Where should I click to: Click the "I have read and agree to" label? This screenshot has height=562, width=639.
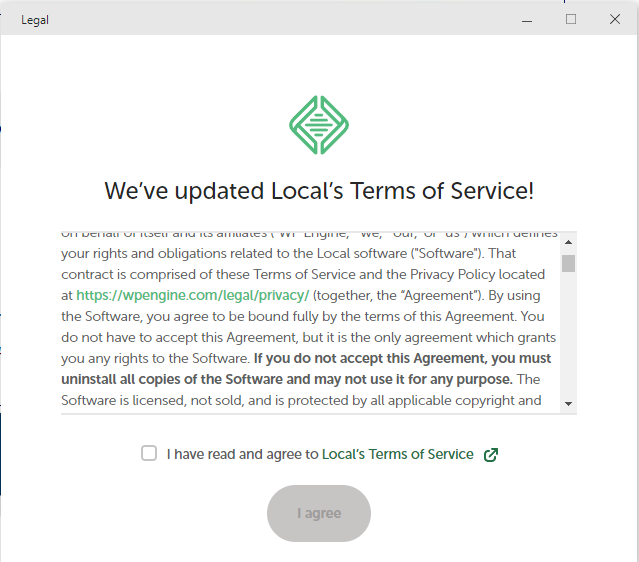pyautogui.click(x=242, y=454)
